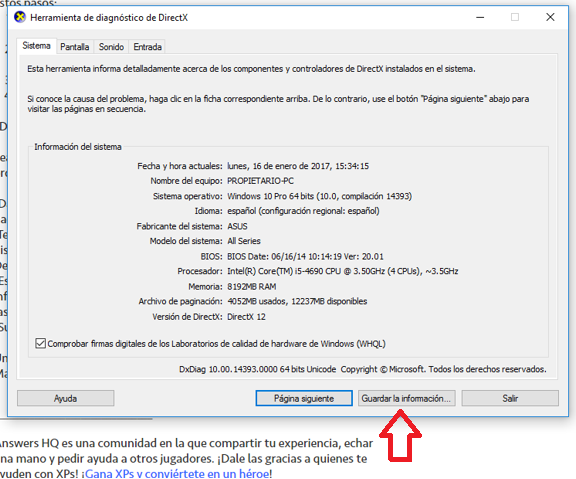Click the Procesador value text
The height and width of the screenshot is (479, 576).
coord(342,271)
